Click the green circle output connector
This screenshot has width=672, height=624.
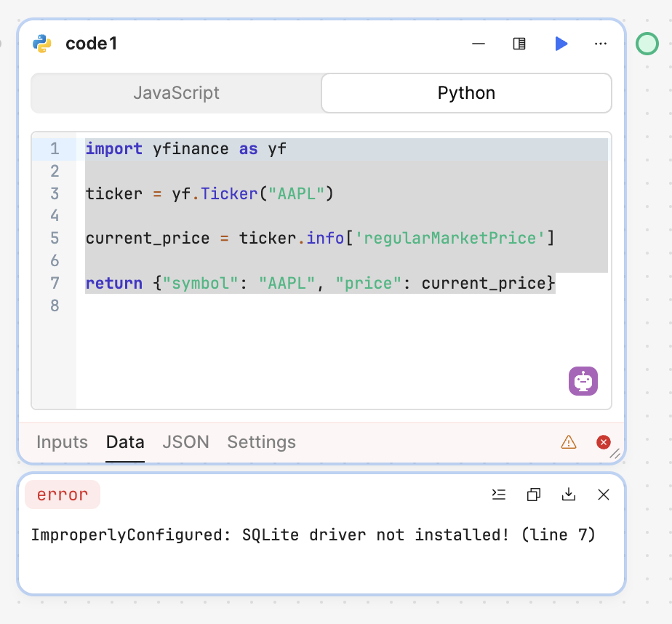tap(647, 44)
